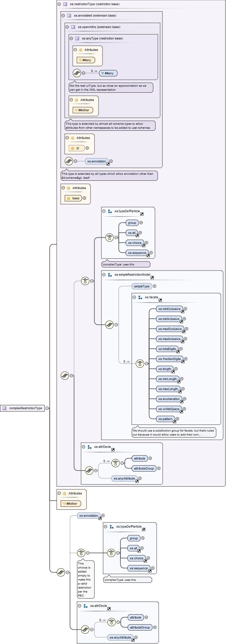
Task: Collapse the Attributes box containing the id attribute
Action: [67, 138]
